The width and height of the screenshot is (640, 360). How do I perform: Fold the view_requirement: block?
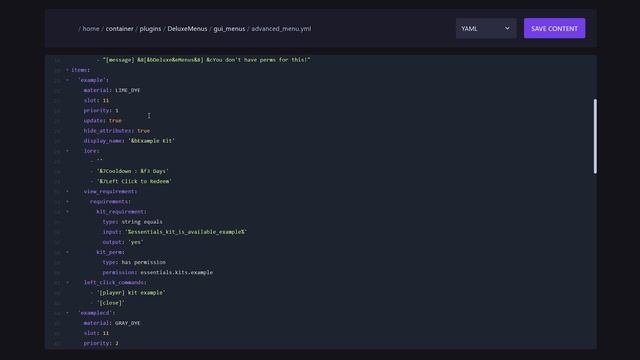coord(67,191)
